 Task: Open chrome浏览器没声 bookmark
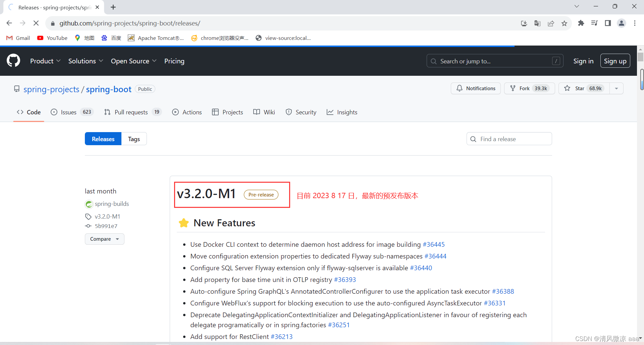(x=220, y=38)
